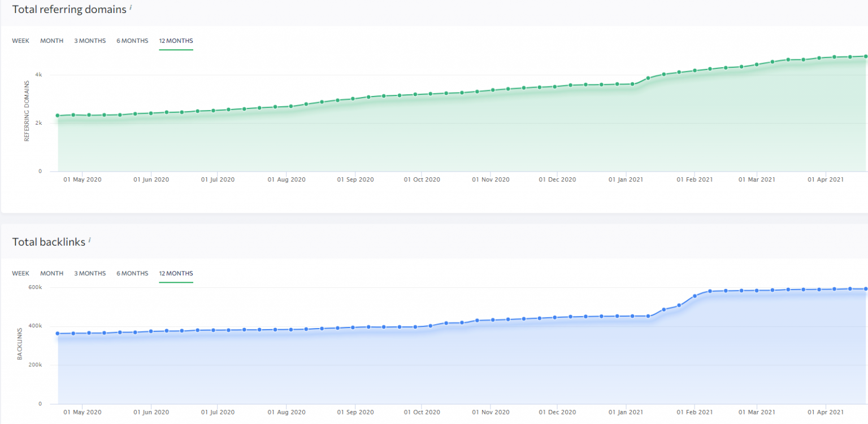Select 3 MONTHS range in backlinks chart
The image size is (868, 424).
coord(90,273)
